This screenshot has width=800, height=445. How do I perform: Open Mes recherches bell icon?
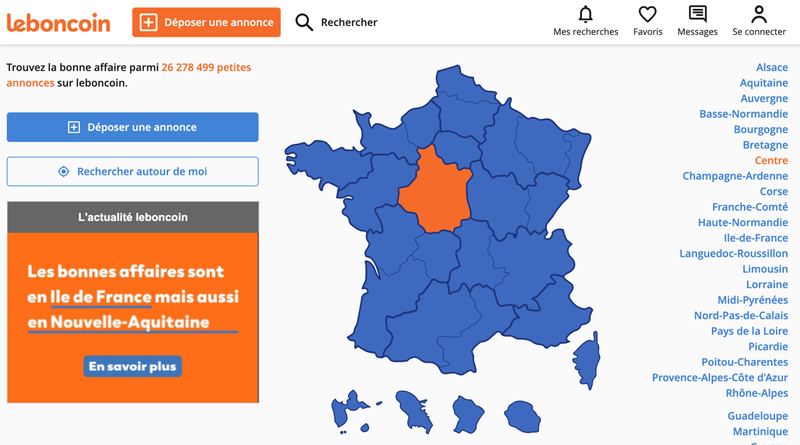586,14
